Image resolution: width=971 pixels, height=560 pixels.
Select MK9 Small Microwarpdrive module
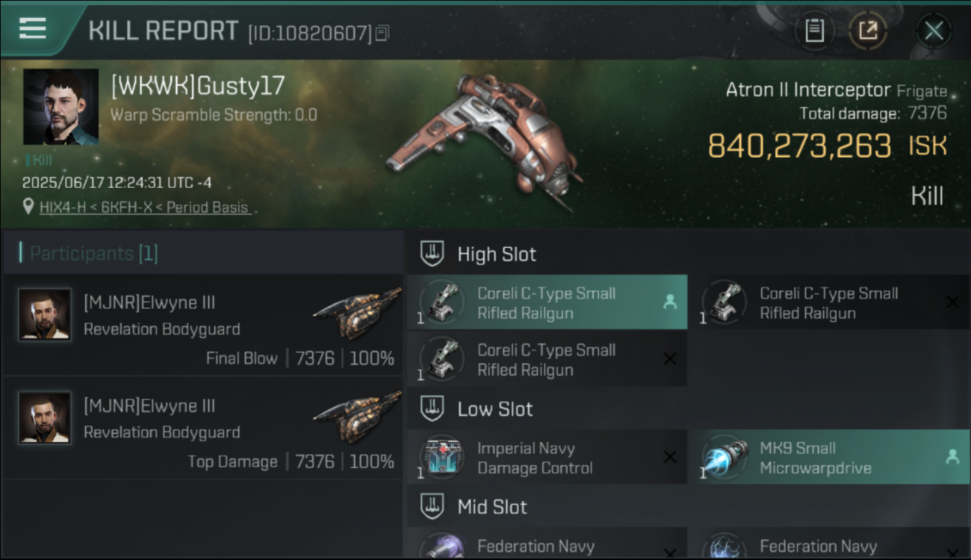pos(829,457)
